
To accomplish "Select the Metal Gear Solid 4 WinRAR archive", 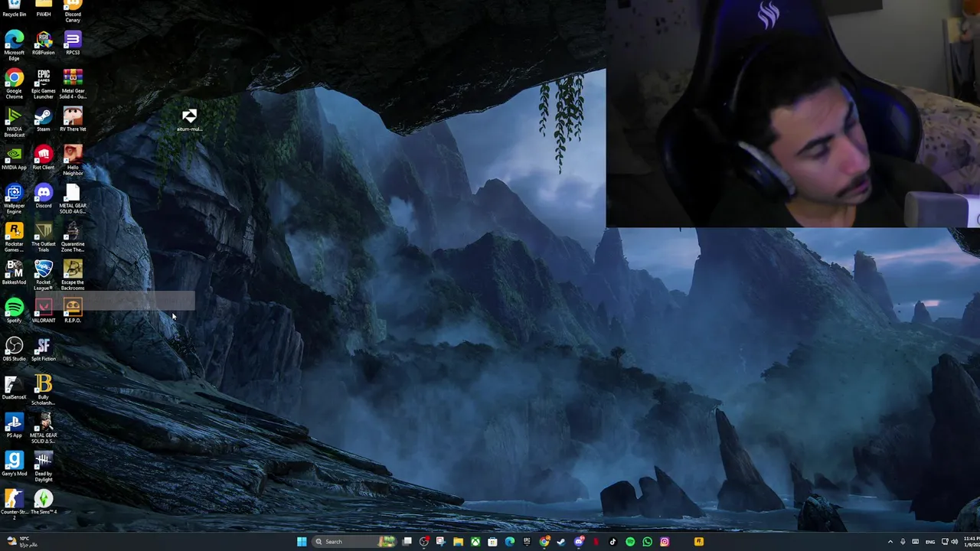I will point(73,83).
